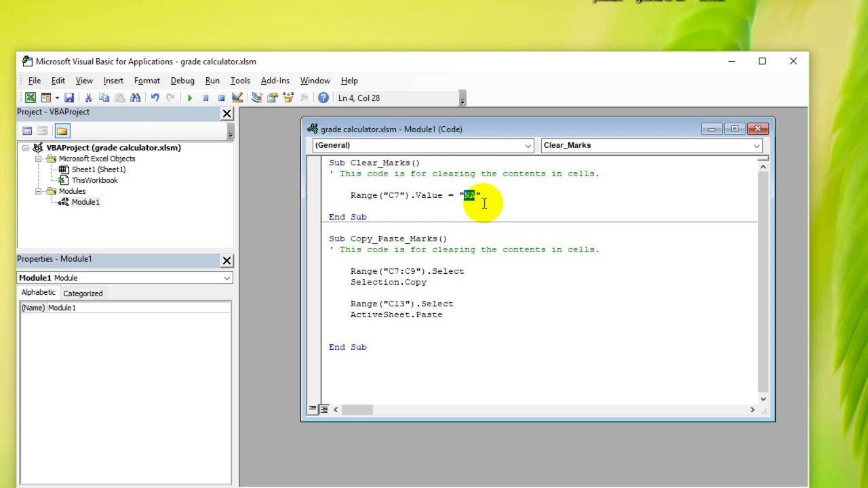Open the Module1 object dropdown in Properties
This screenshot has width=868, height=488.
point(227,278)
